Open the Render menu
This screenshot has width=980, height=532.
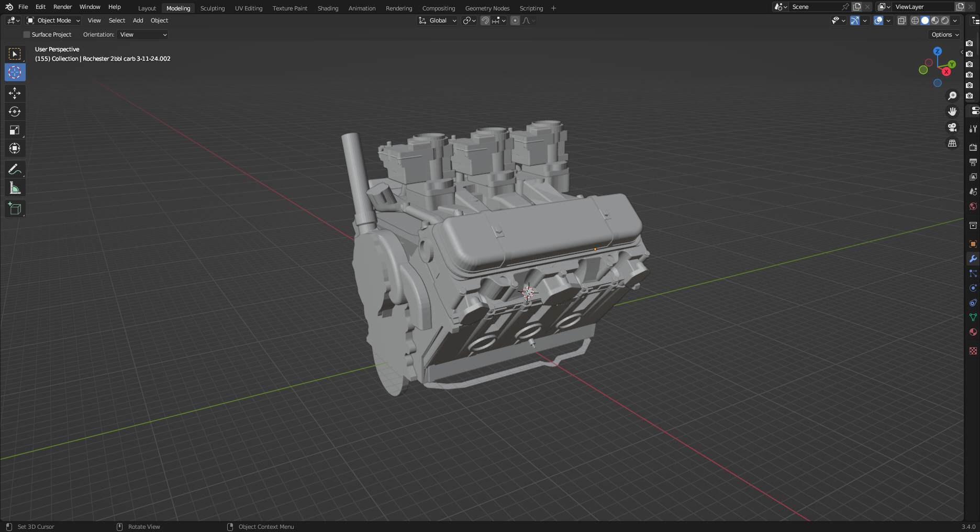point(62,7)
